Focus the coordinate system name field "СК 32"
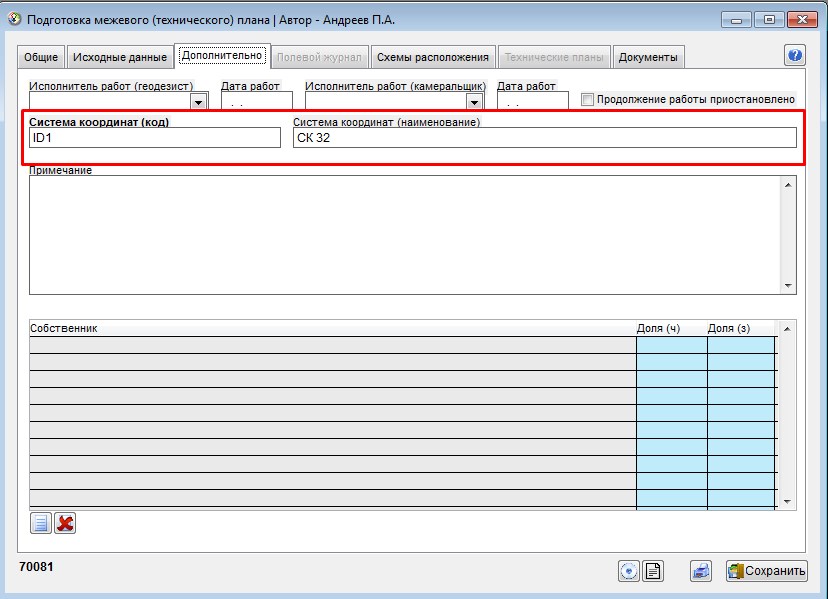The height and width of the screenshot is (599, 828). 544,138
